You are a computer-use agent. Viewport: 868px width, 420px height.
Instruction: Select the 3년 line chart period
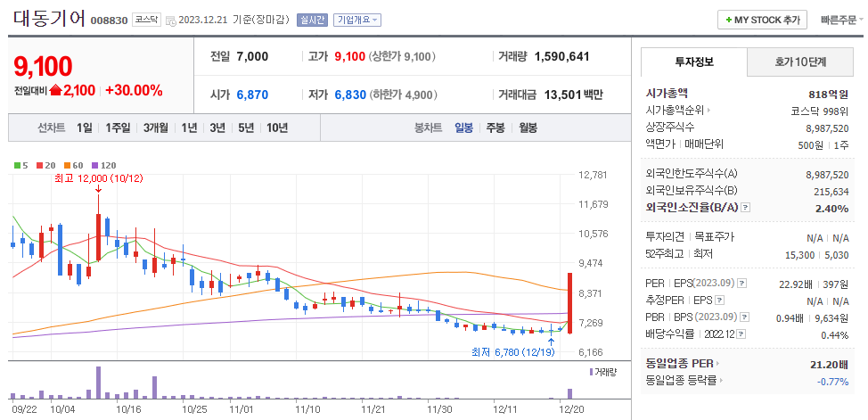pyautogui.click(x=217, y=128)
